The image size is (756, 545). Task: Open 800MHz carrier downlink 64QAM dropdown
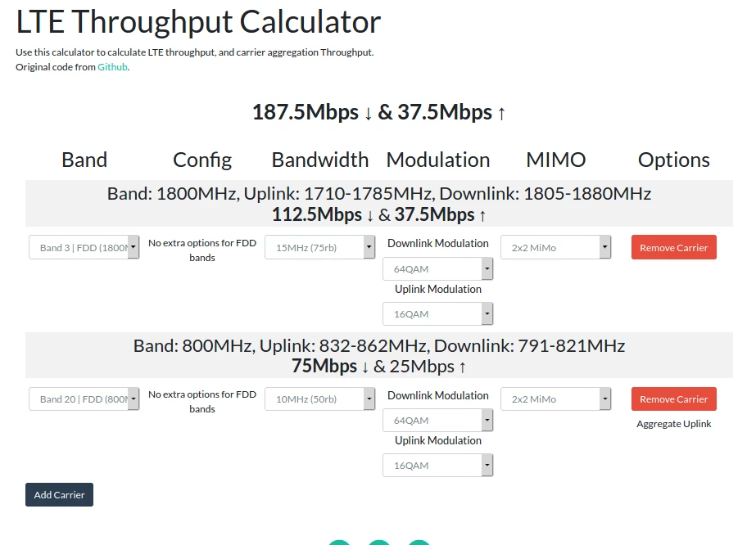tap(437, 420)
